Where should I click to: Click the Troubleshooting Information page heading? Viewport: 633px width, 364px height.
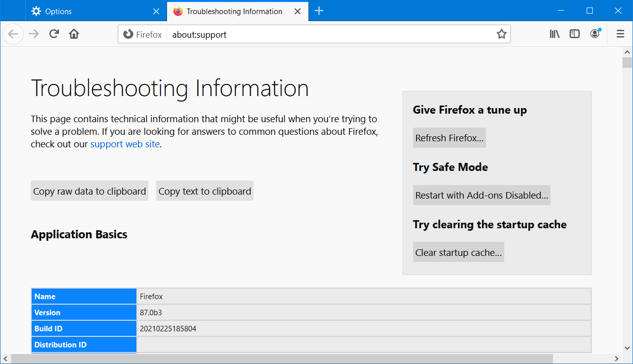[x=170, y=88]
